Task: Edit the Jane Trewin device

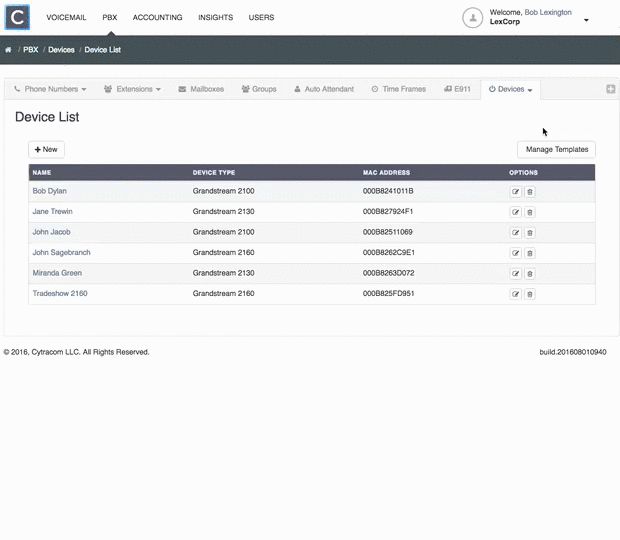Action: tap(515, 212)
